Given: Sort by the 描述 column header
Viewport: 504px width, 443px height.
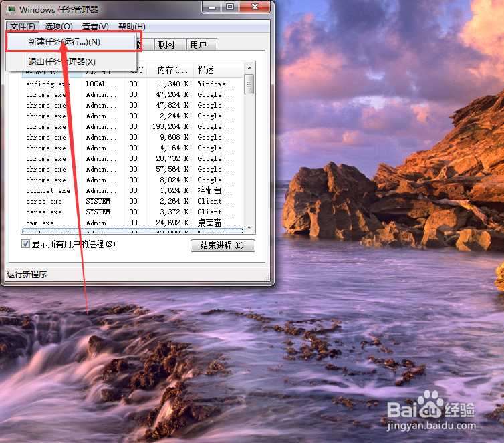Looking at the screenshot, I should (219, 70).
